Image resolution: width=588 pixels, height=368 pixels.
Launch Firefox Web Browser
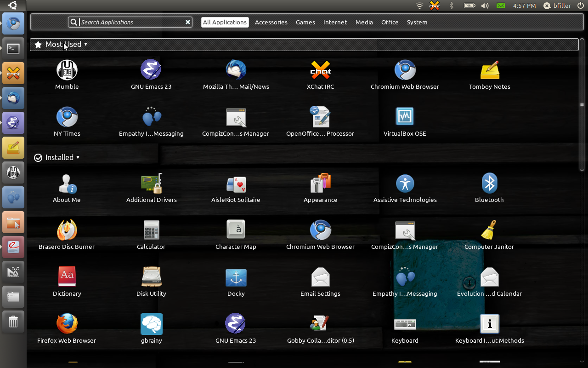(x=67, y=324)
